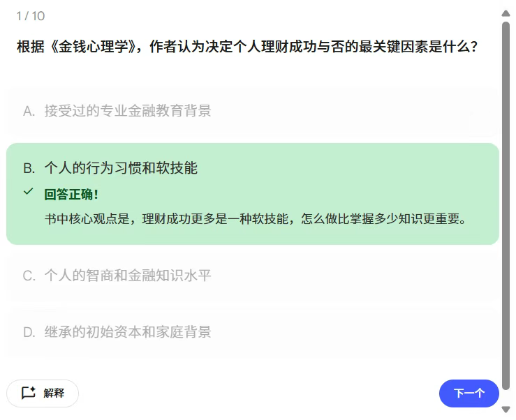516x420 pixels.
Task: Click the sparkle chat icon beside 解释
Action: pyautogui.click(x=28, y=393)
